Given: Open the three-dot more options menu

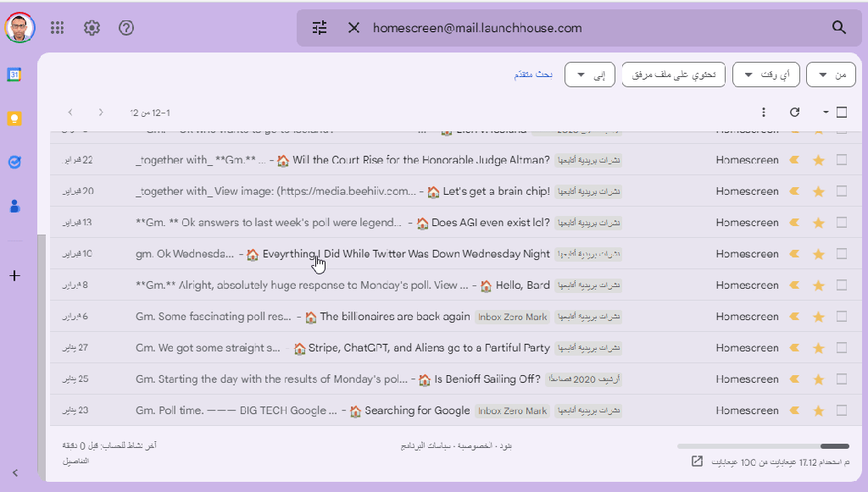Looking at the screenshot, I should click(763, 111).
